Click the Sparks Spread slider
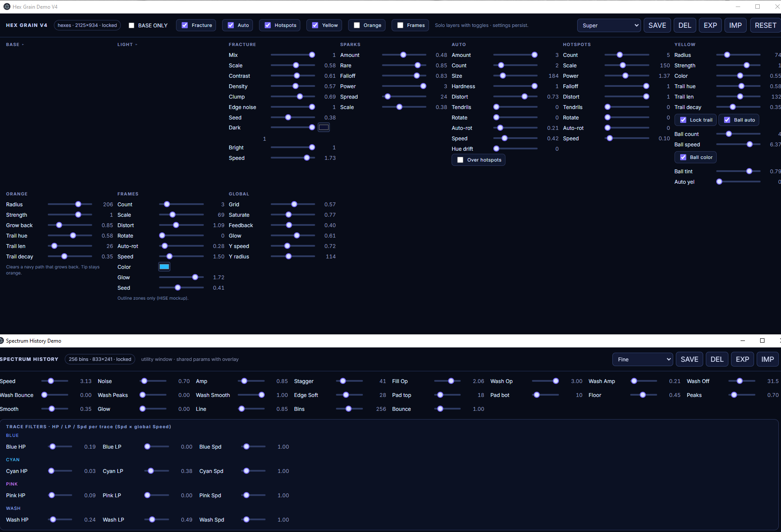781x532 pixels. [404, 96]
